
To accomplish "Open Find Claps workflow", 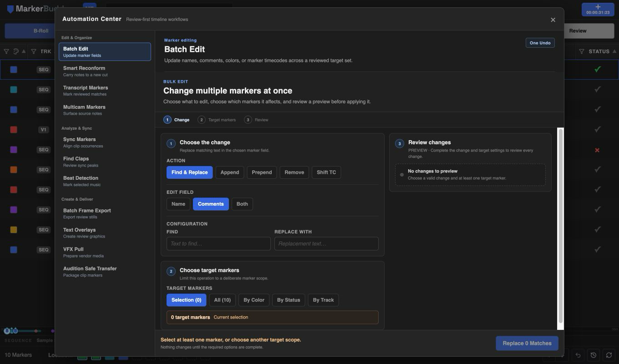I will 105,162.
